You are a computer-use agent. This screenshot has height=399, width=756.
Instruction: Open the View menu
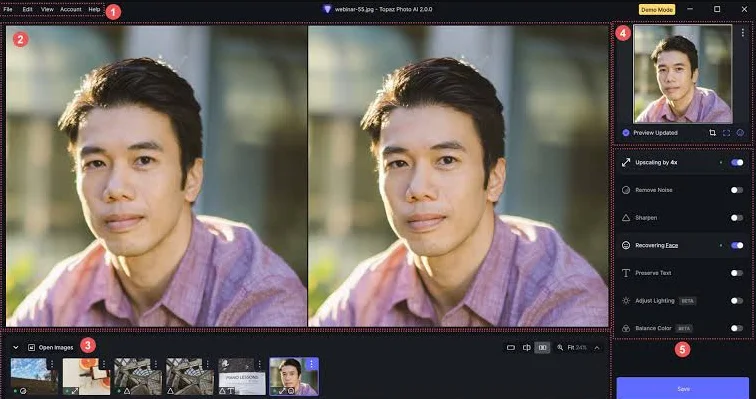pos(47,9)
